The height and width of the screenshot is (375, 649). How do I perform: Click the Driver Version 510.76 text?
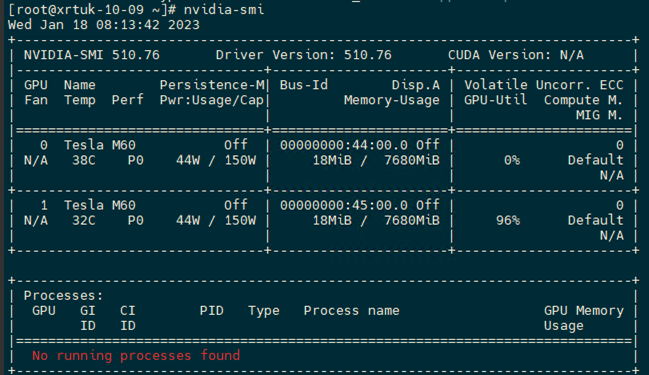pyautogui.click(x=303, y=55)
